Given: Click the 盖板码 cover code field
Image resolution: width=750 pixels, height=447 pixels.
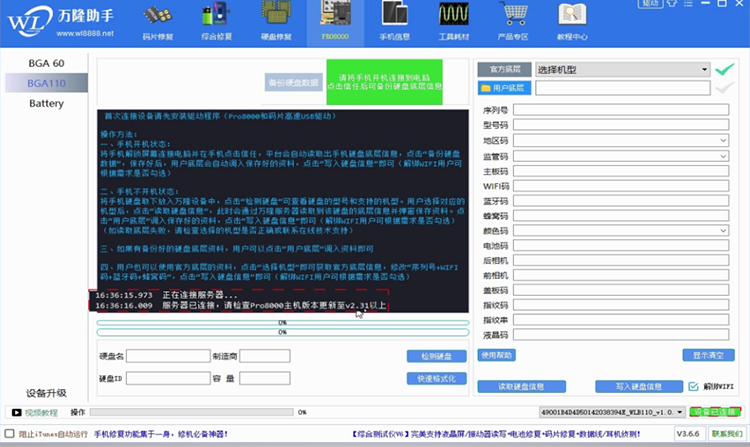Looking at the screenshot, I should 621,290.
